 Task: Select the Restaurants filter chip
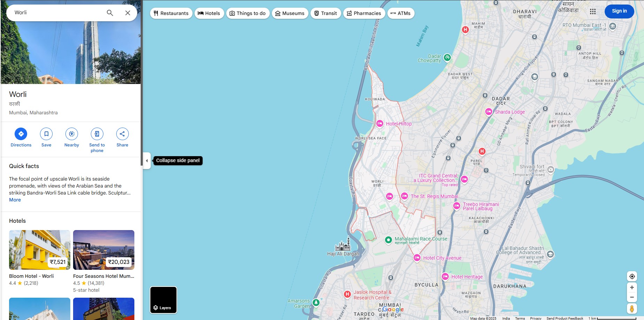click(171, 13)
